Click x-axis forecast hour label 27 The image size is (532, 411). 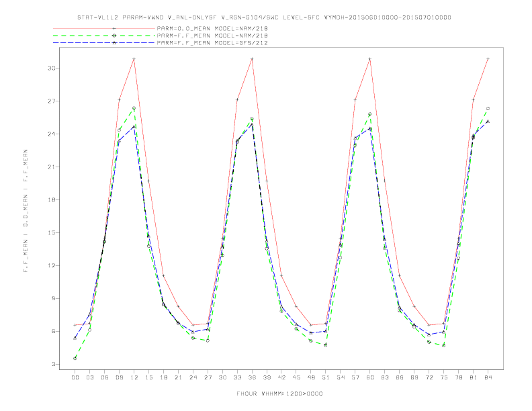(x=208, y=377)
